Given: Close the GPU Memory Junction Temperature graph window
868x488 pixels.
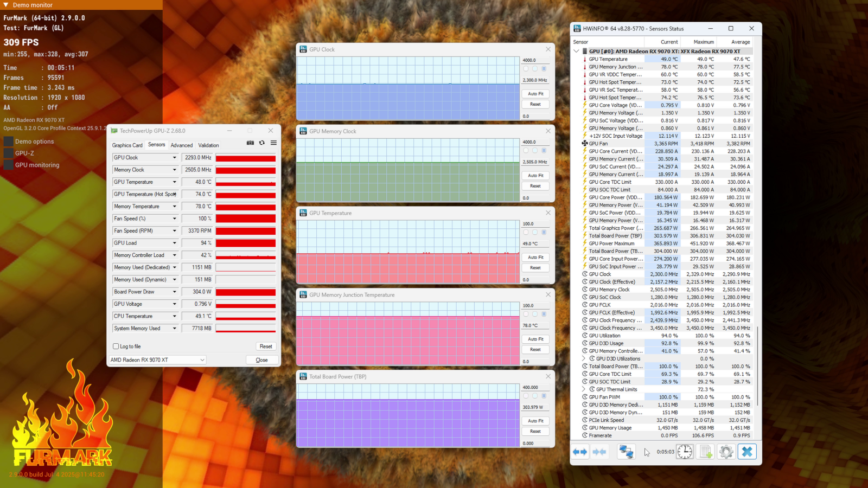Looking at the screenshot, I should 548,295.
